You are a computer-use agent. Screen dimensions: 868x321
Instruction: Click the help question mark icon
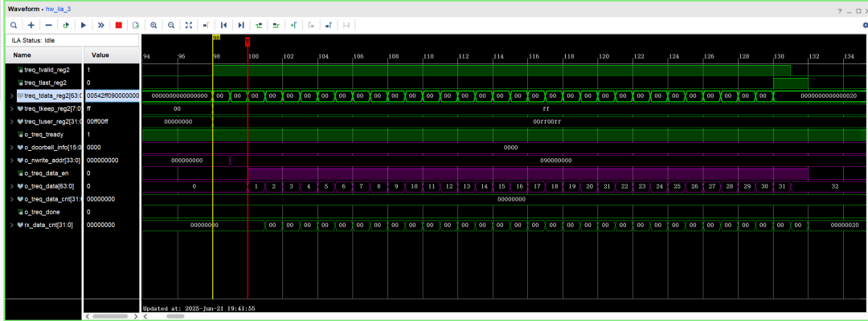tap(841, 10)
